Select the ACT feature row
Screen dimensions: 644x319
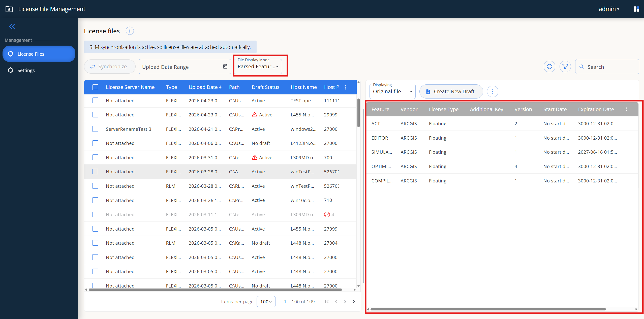click(502, 124)
